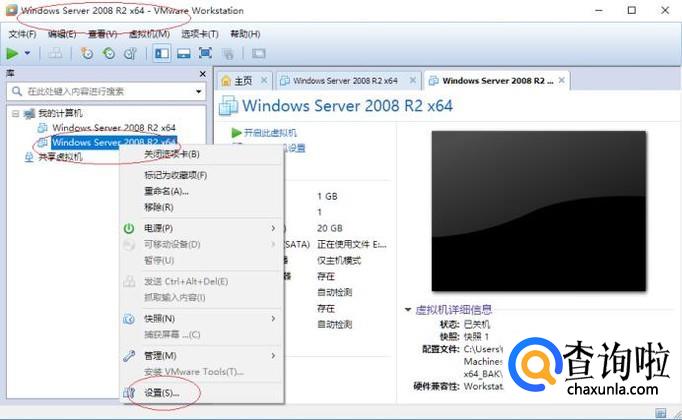Close the 主页 tab
Image resolution: width=682 pixels, height=420 pixels.
(x=264, y=80)
